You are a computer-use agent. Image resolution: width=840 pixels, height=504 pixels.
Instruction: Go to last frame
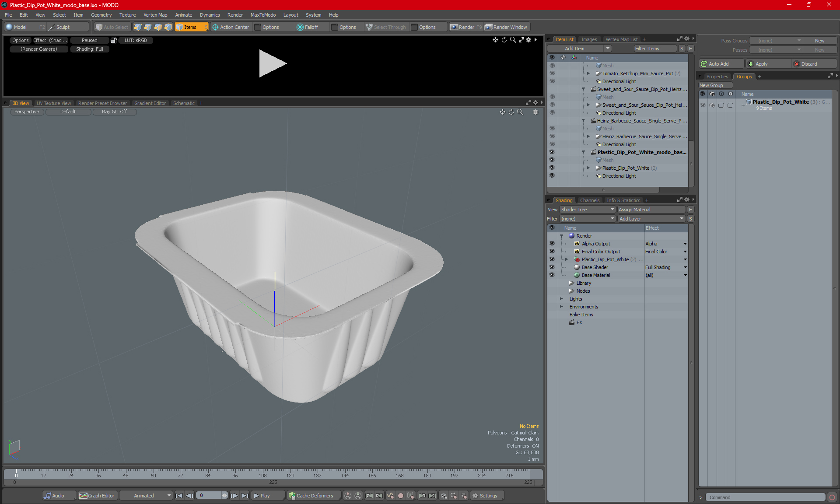coord(245,496)
